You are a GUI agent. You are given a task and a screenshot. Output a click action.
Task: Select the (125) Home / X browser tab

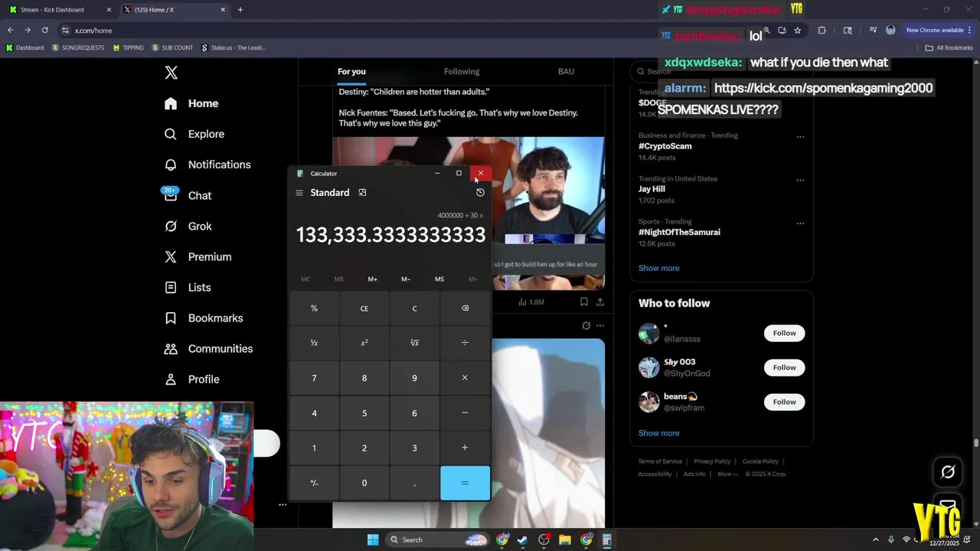pyautogui.click(x=173, y=10)
